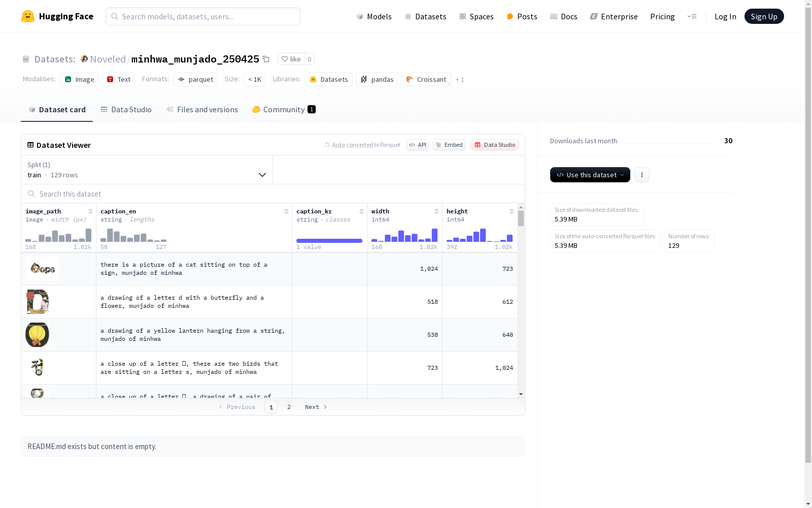Image resolution: width=812 pixels, height=508 pixels.
Task: Select the < 1K size tag
Action: coord(255,79)
